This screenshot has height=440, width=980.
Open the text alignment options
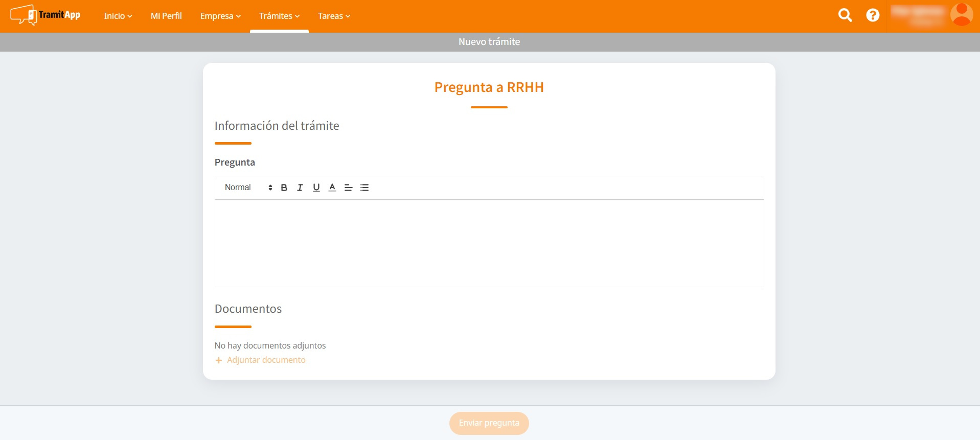click(348, 188)
